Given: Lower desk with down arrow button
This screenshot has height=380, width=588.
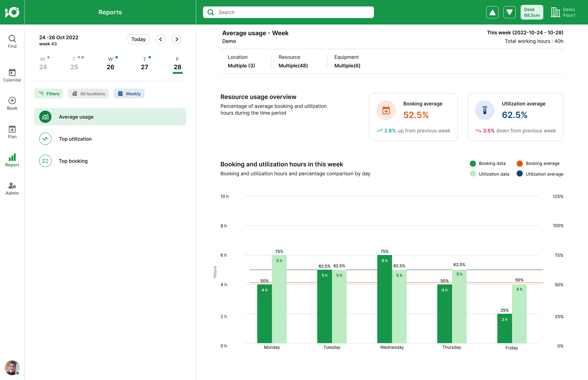Looking at the screenshot, I should pos(509,12).
